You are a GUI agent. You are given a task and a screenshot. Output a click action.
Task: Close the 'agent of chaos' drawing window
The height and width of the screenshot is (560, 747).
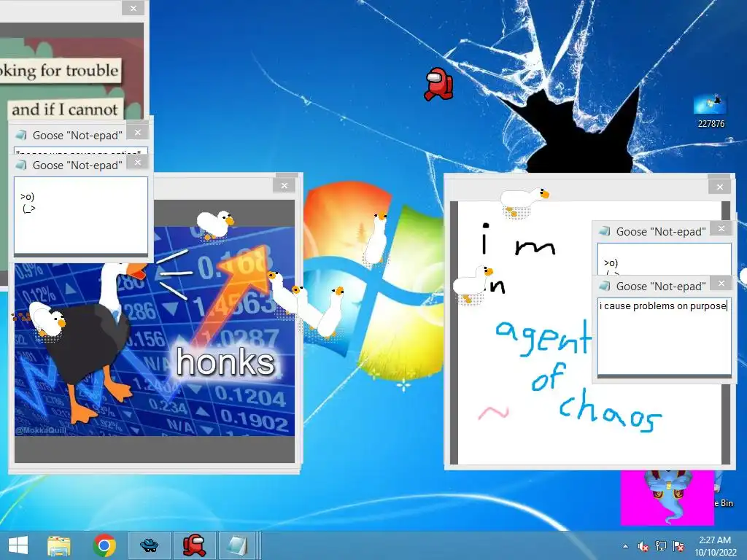tap(720, 187)
